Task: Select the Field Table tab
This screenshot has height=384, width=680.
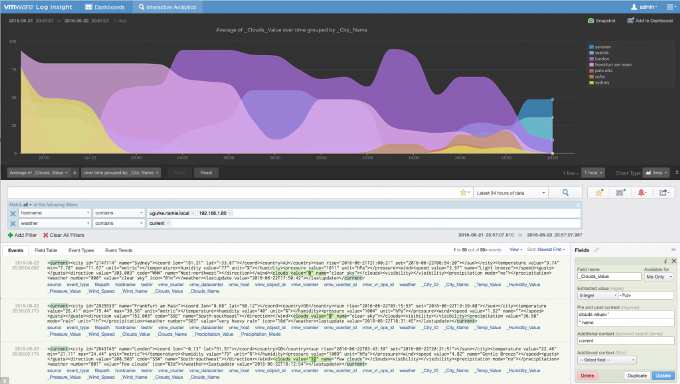Action: click(x=46, y=250)
